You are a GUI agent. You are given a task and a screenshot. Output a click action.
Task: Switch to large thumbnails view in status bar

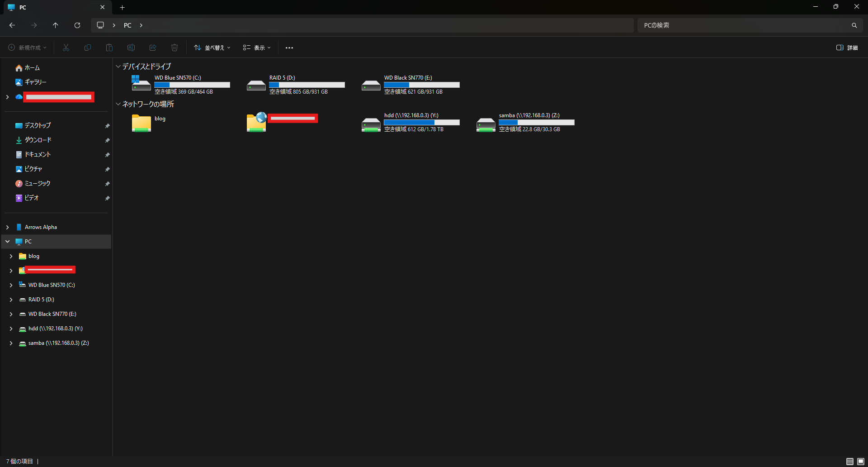coord(861,461)
